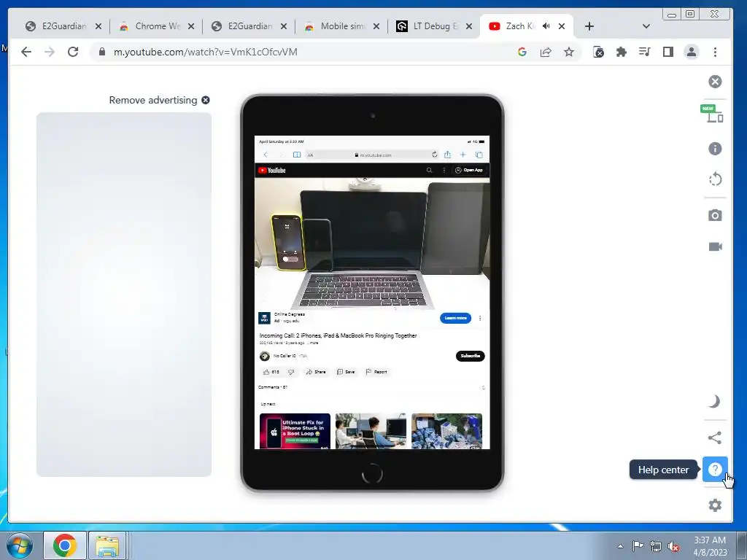Reload Safari page inside the iPad
Viewport: 747px width, 560px height.
(435, 155)
